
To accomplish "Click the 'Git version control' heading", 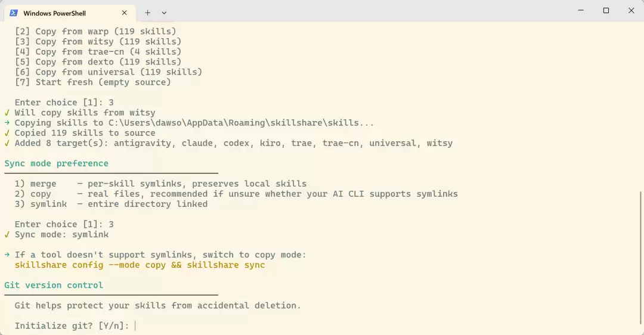I will tap(54, 286).
